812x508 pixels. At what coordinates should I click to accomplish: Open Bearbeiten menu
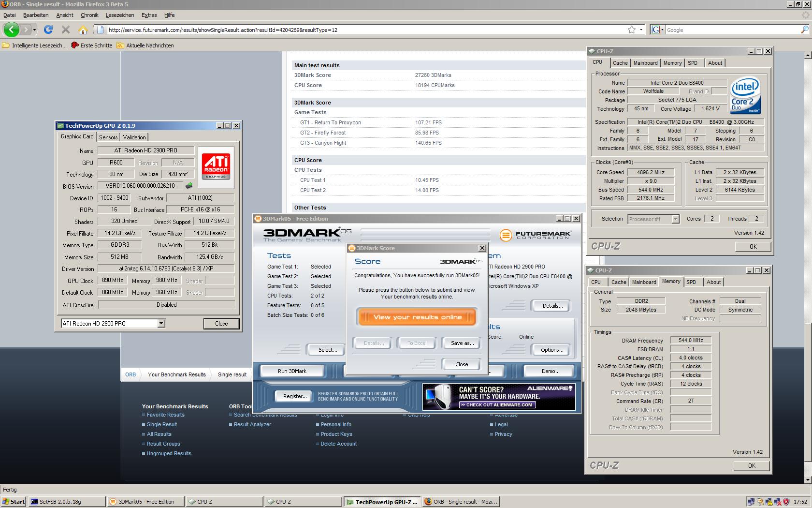36,15
